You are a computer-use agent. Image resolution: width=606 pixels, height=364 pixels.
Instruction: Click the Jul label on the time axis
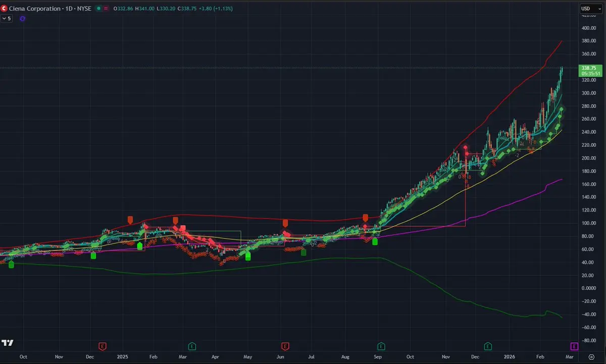pyautogui.click(x=312, y=356)
